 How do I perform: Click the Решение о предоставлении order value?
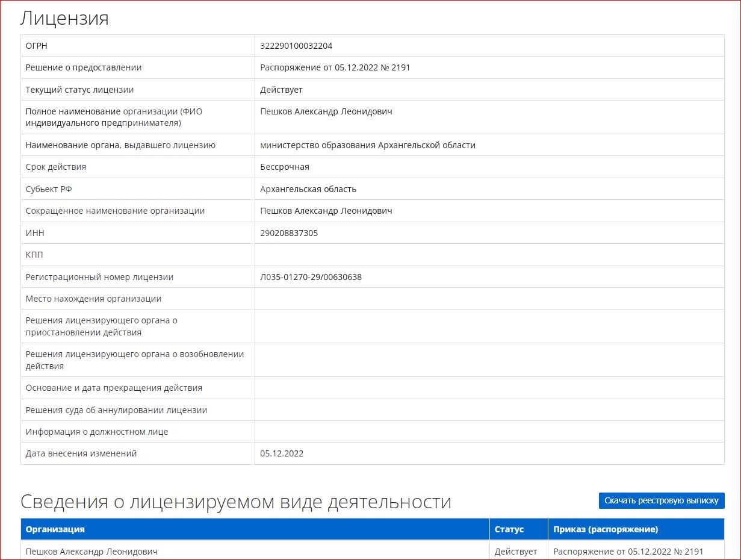coord(335,67)
